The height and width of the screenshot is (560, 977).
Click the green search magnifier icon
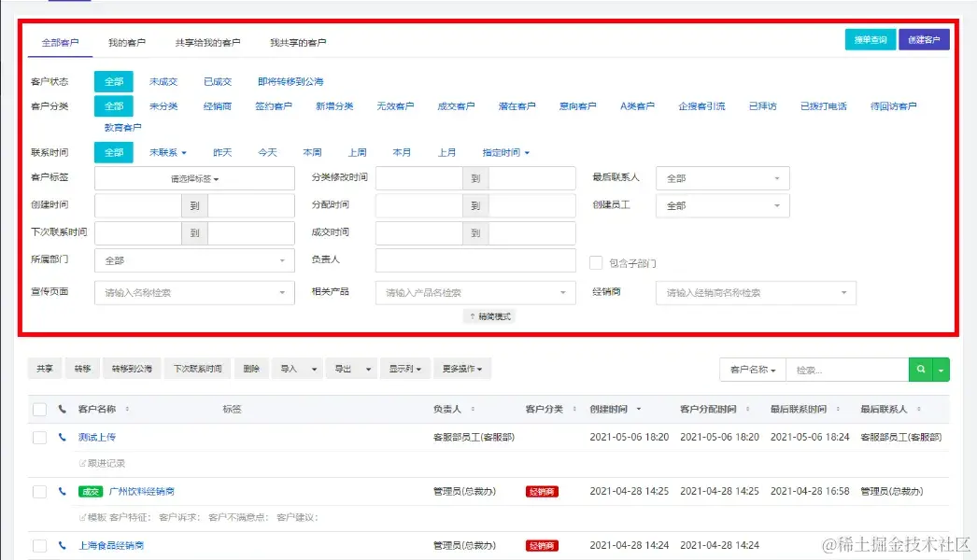click(x=920, y=369)
